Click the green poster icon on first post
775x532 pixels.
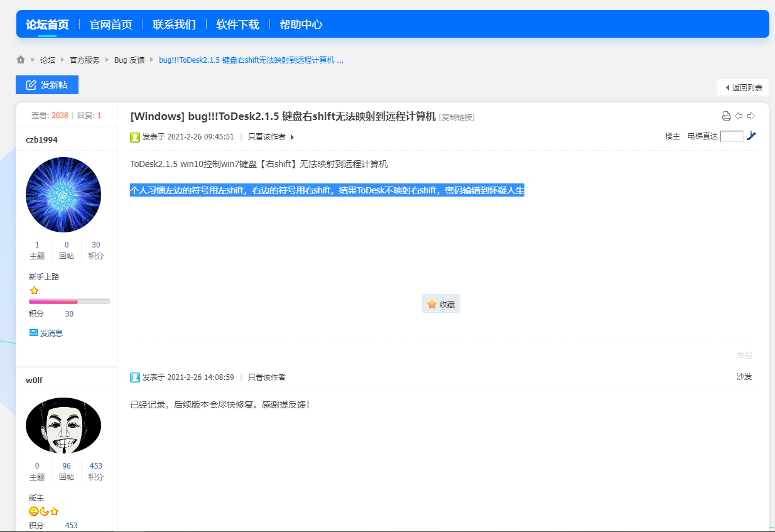click(x=135, y=137)
